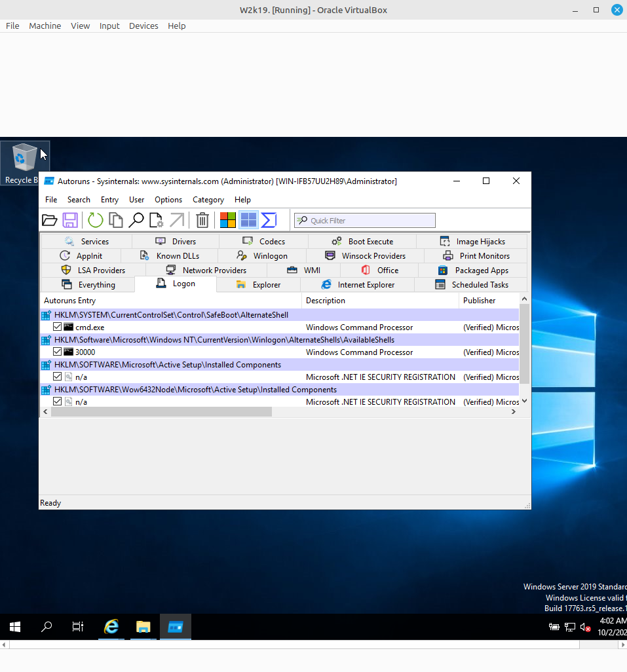Click the Jump to entry arrow icon
This screenshot has width=627, height=672.
[177, 220]
